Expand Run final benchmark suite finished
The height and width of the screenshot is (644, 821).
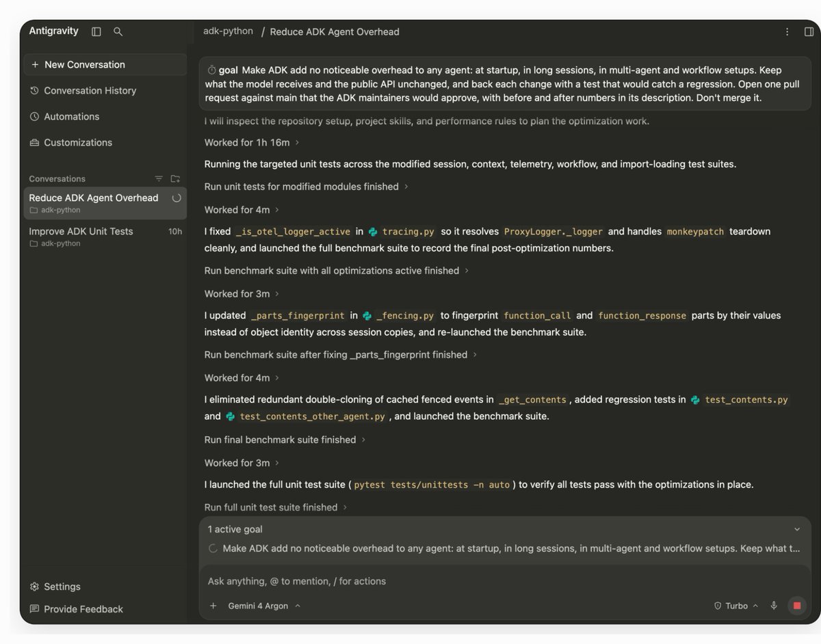click(285, 440)
